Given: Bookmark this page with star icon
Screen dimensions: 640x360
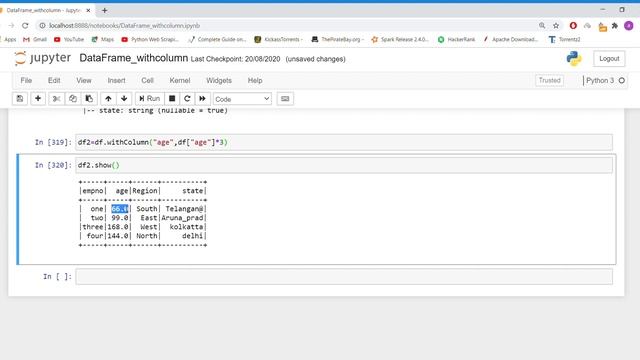Looking at the screenshot, I should pyautogui.click(x=556, y=26).
